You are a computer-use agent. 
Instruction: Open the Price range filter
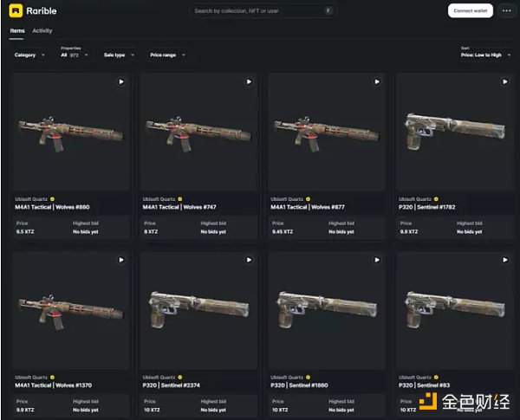pos(167,55)
